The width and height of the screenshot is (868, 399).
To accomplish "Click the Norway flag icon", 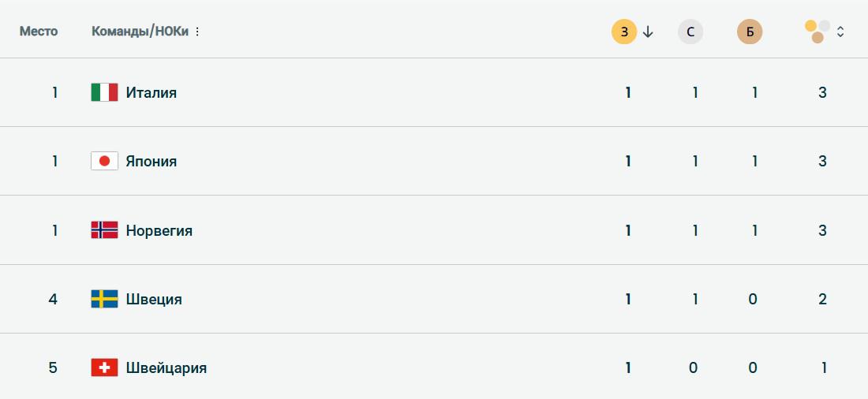I will coord(104,230).
